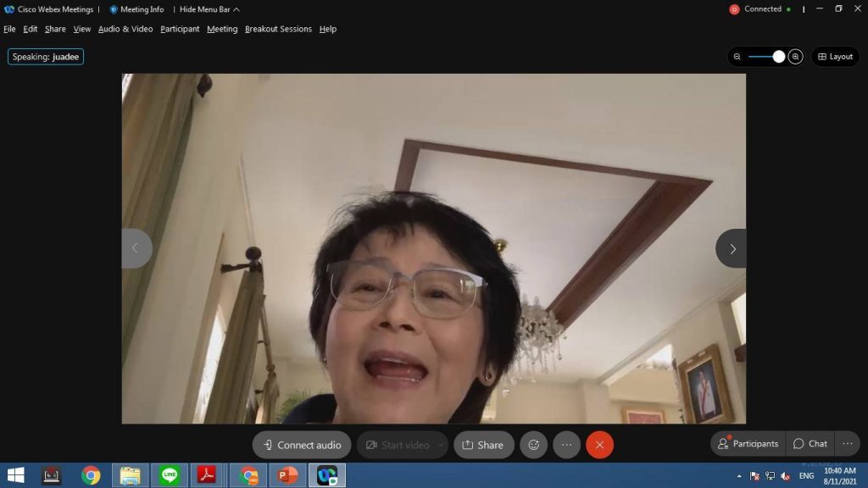The image size is (868, 488).
Task: Click the video zoom slider handle
Action: tap(778, 57)
